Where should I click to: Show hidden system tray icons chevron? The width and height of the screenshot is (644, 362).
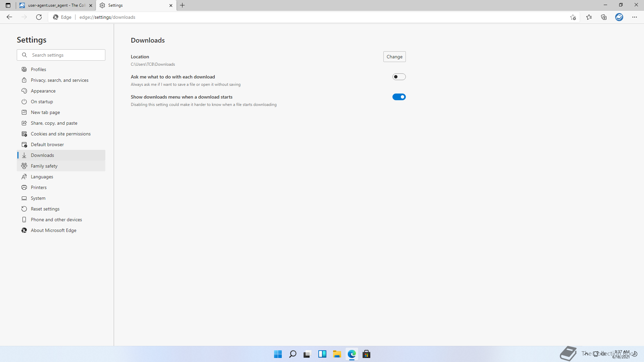pos(586,354)
